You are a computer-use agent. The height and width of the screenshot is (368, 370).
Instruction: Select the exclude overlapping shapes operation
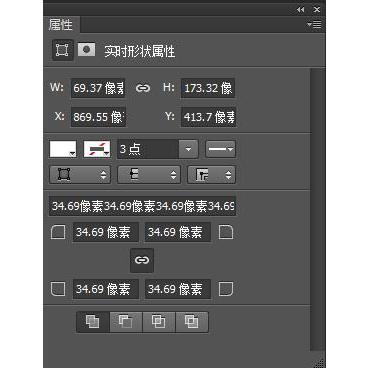[x=192, y=322]
